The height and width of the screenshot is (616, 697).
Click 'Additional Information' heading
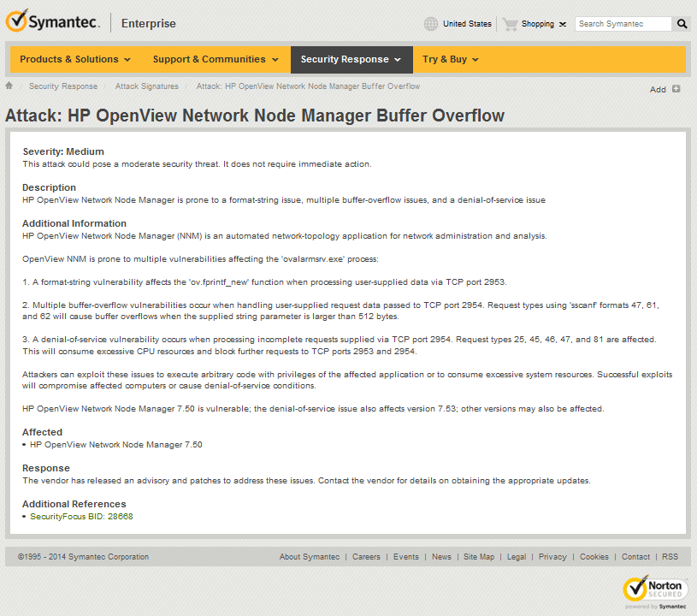[x=74, y=223]
